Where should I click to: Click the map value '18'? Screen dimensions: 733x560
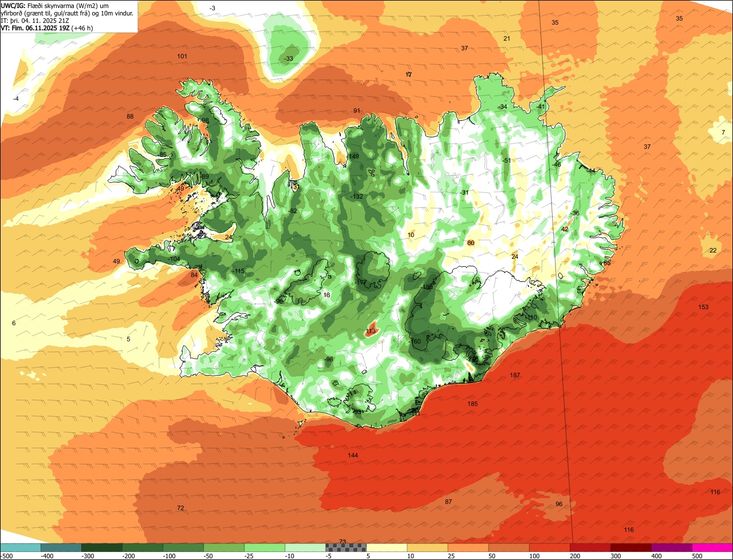coord(327,295)
